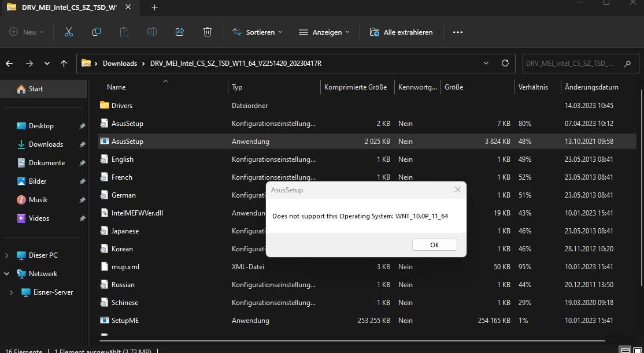Select the Japanese configuration file
Image resolution: width=644 pixels, height=353 pixels.
pos(125,231)
